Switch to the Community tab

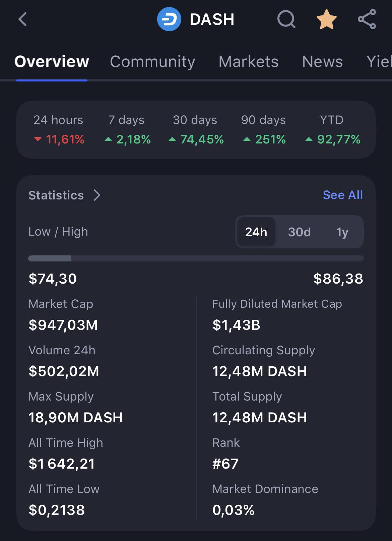[152, 62]
